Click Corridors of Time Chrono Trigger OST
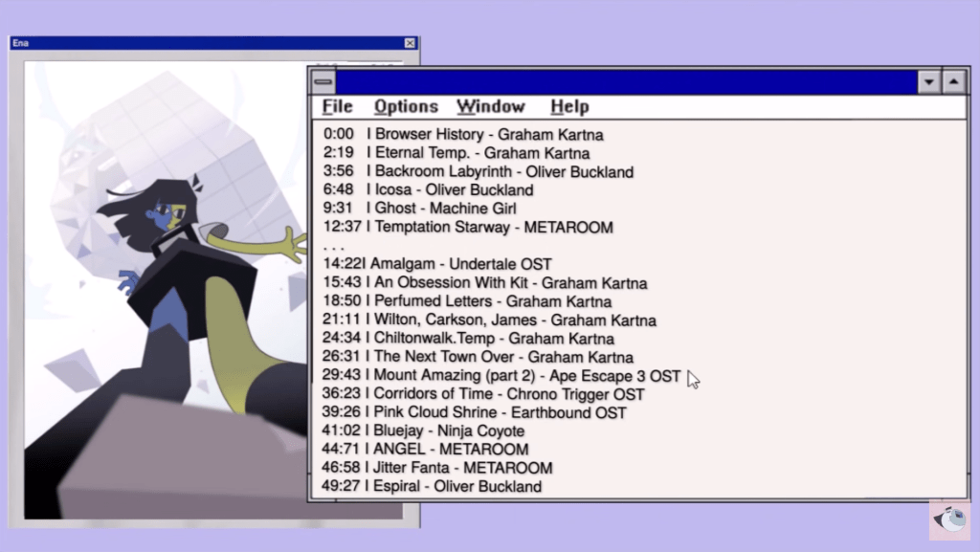This screenshot has width=980, height=552. [483, 394]
